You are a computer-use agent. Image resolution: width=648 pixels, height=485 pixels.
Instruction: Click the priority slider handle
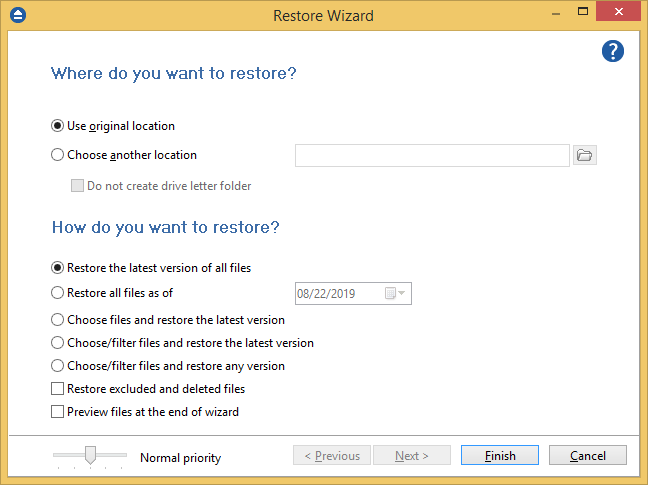coord(90,455)
